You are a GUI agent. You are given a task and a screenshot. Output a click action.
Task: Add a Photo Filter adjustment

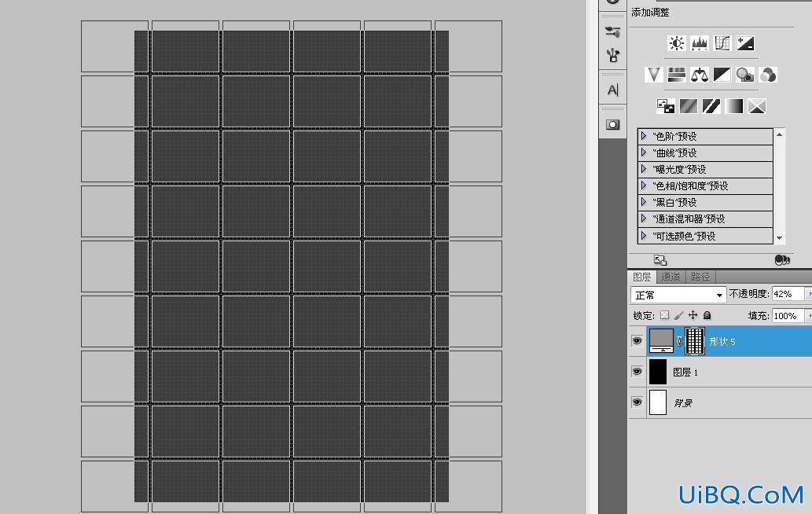(x=744, y=75)
